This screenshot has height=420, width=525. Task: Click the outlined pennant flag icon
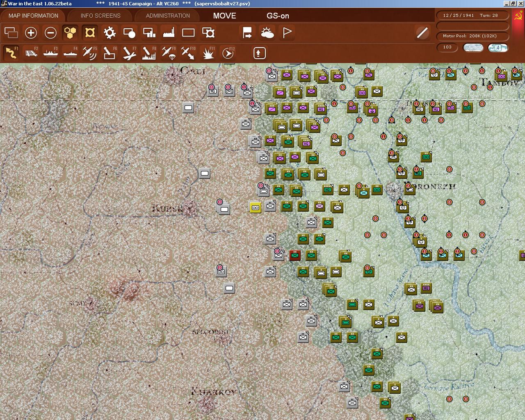[287, 32]
